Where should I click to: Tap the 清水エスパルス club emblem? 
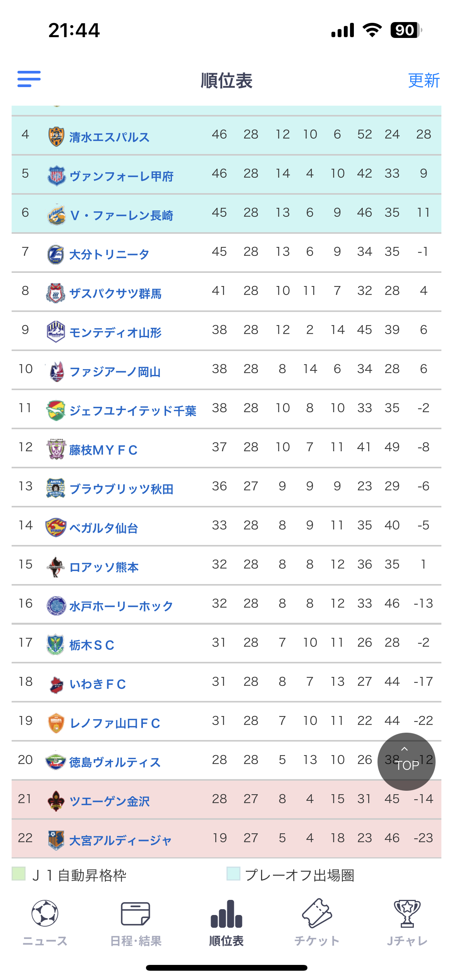click(x=56, y=136)
